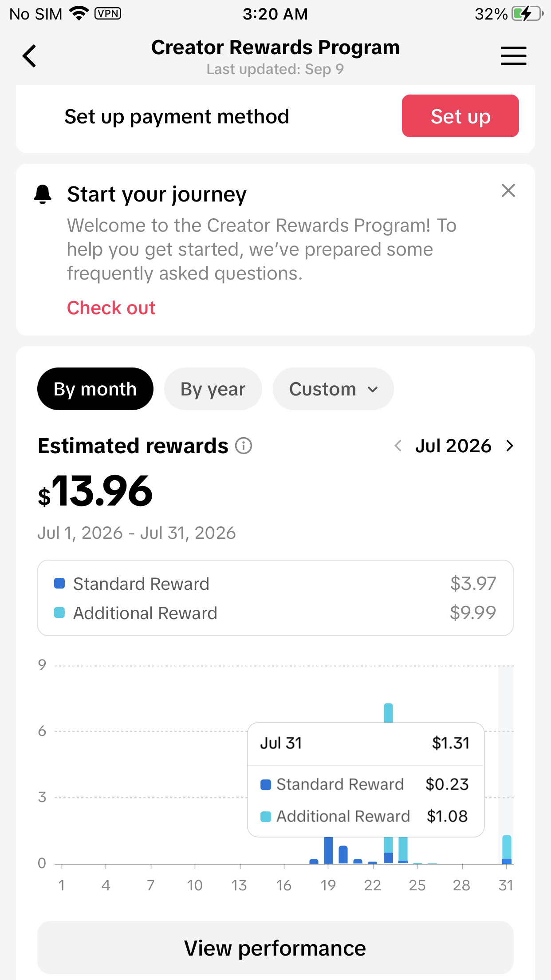Select the By month tab
This screenshot has height=980, width=551.
tap(95, 389)
